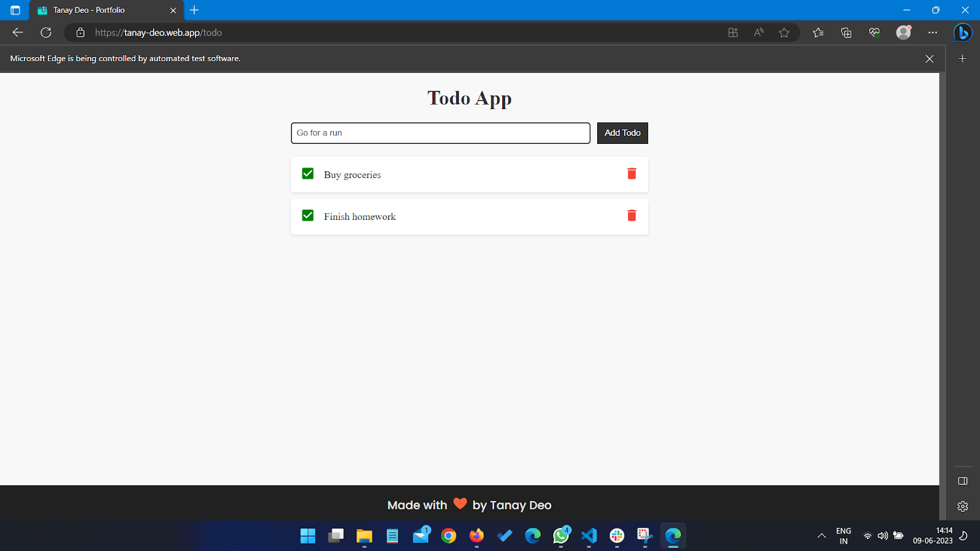This screenshot has height=551, width=980.
Task: Refresh the current page
Action: coord(46,32)
